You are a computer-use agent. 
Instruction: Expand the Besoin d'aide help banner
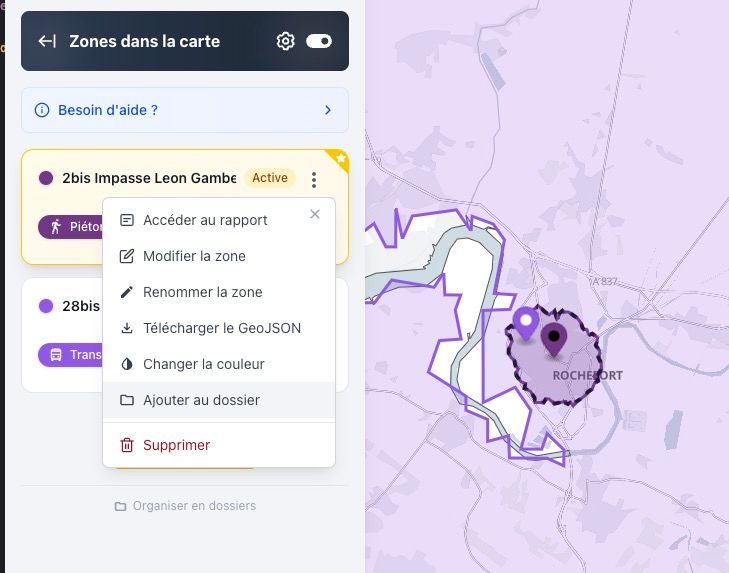(327, 110)
